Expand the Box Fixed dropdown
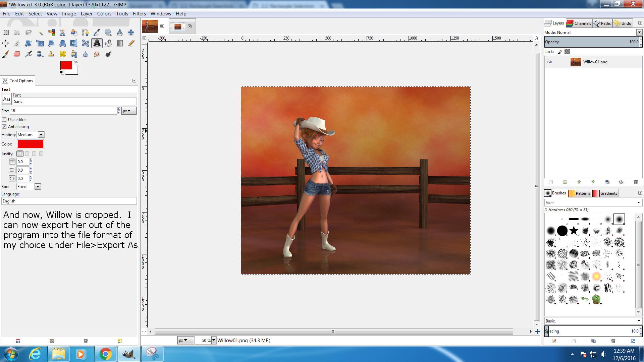The width and height of the screenshot is (644, 362). click(38, 187)
